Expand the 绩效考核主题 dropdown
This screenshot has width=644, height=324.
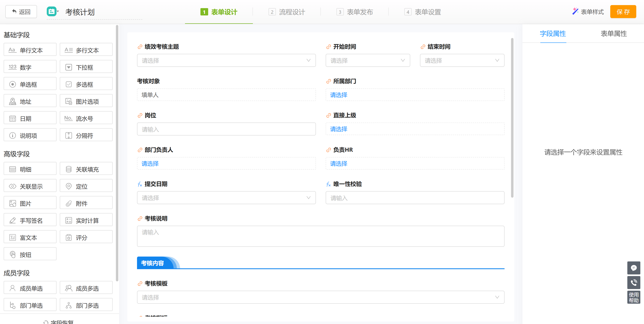pyautogui.click(x=226, y=61)
